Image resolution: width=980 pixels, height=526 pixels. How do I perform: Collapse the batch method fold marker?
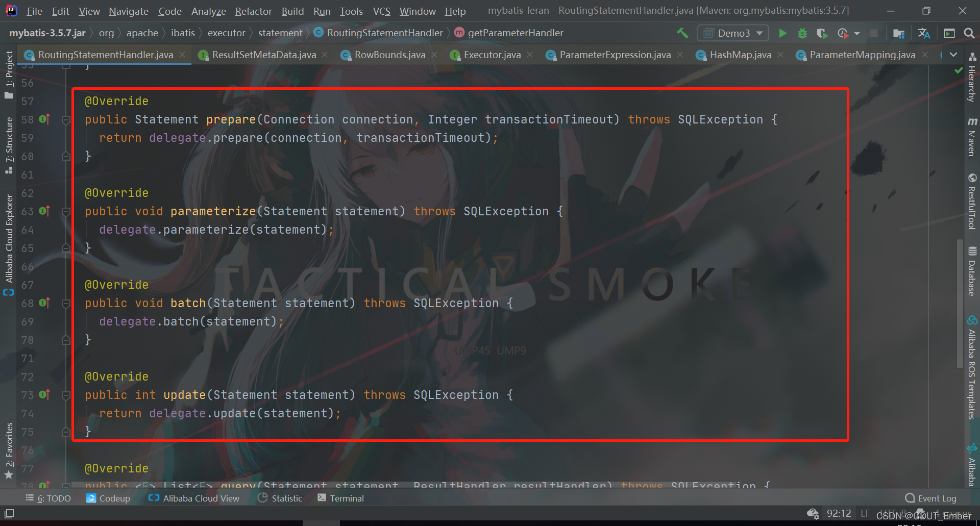[66, 304]
